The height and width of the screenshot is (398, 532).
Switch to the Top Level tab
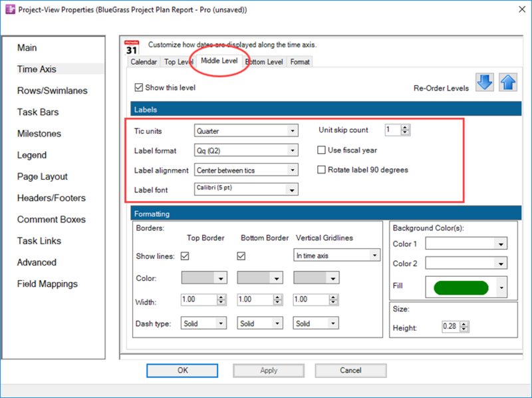pyautogui.click(x=178, y=62)
